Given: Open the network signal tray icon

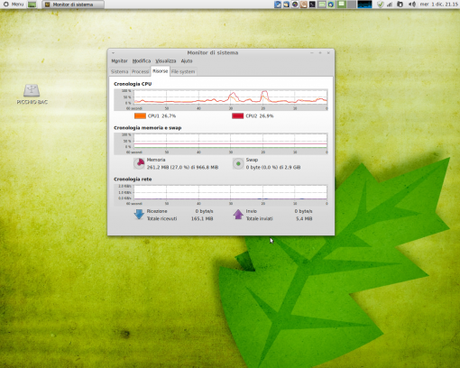Looking at the screenshot, I should 389,4.
